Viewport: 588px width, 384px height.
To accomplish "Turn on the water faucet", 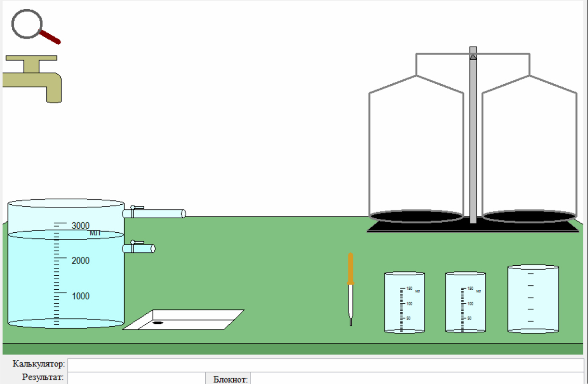I will click(32, 79).
